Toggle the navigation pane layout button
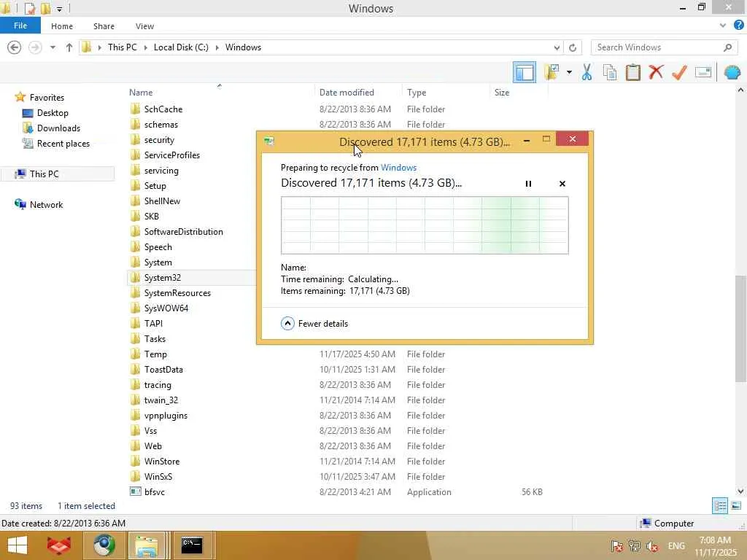The image size is (747, 560). (x=524, y=72)
